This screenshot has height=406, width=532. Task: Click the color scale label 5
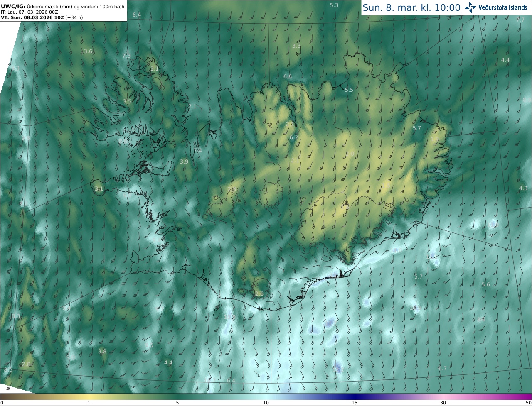(x=177, y=403)
